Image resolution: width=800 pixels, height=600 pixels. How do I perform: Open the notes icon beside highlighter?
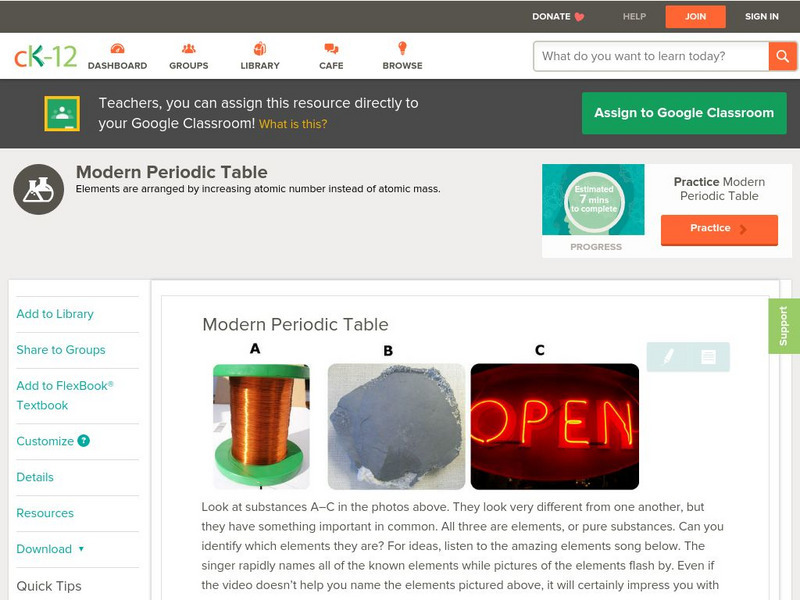tap(708, 357)
